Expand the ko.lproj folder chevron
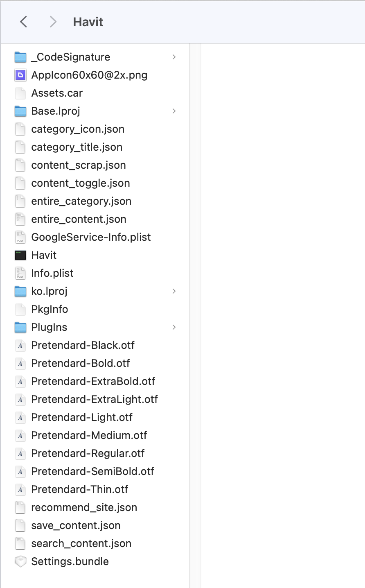 point(174,291)
